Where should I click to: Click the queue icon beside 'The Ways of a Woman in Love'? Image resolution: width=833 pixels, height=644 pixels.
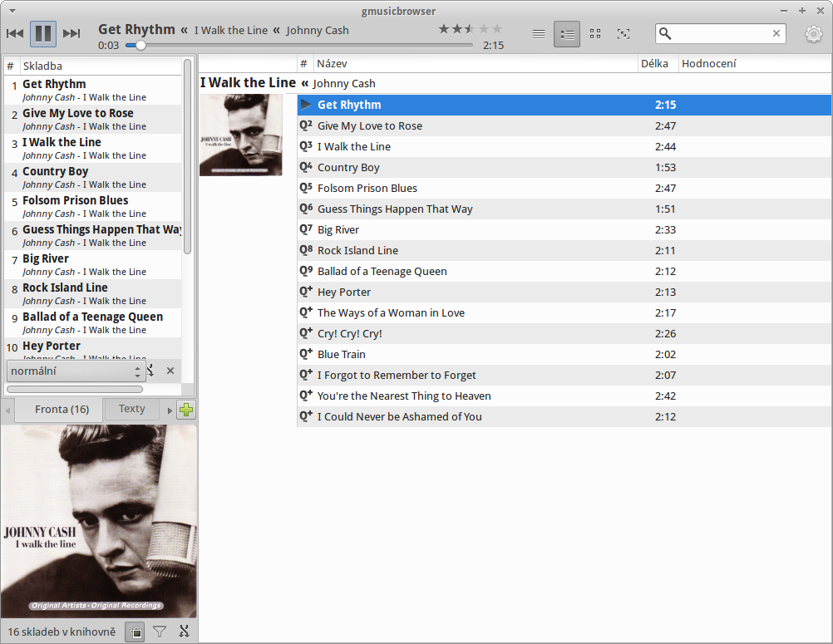(x=306, y=312)
